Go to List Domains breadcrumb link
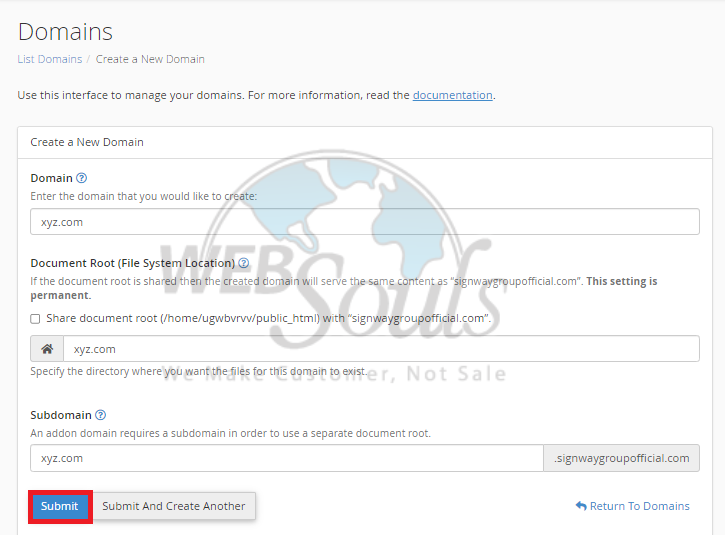Viewport: 725px width, 535px height. click(x=50, y=59)
